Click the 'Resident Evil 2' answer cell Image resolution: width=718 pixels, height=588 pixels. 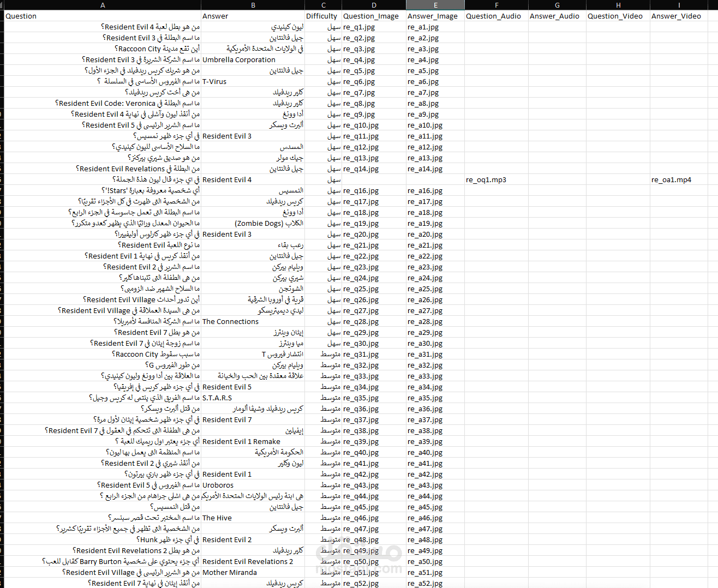click(253, 539)
